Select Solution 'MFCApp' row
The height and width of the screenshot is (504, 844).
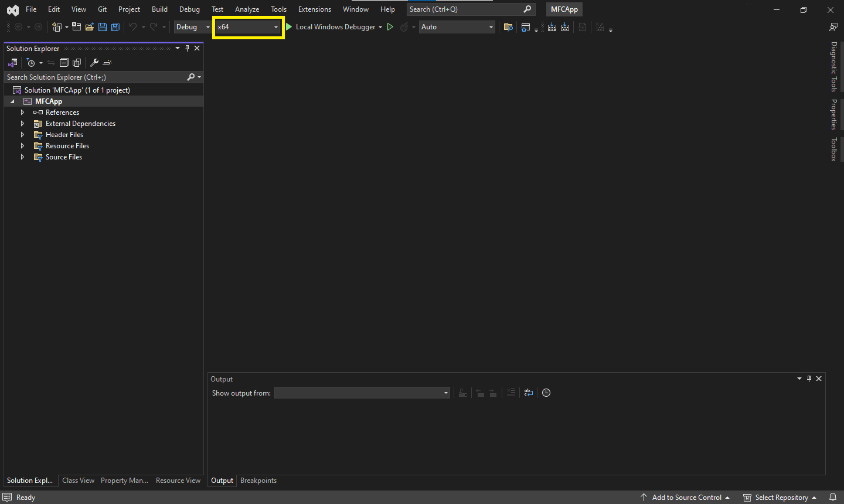click(104, 90)
